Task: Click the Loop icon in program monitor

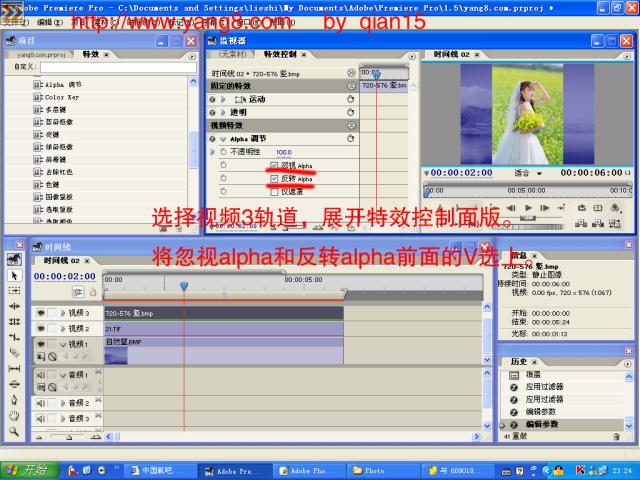Action: 582,208
